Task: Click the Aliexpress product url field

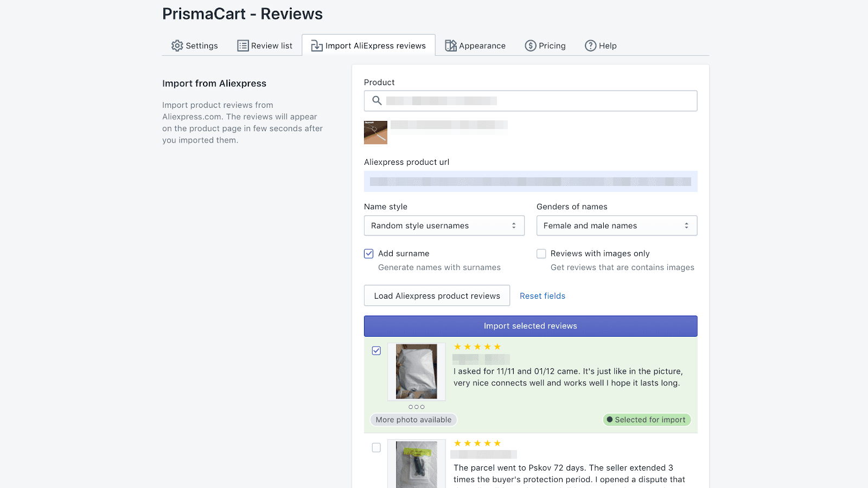Action: click(531, 181)
